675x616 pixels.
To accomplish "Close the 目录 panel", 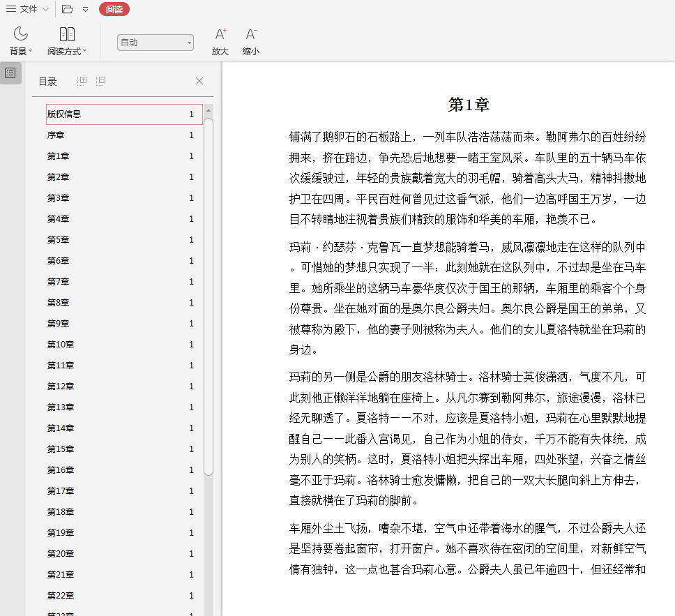I will [x=199, y=81].
